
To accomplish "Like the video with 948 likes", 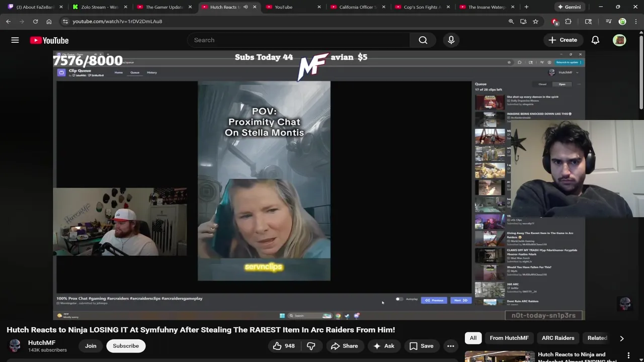I will coord(284,346).
